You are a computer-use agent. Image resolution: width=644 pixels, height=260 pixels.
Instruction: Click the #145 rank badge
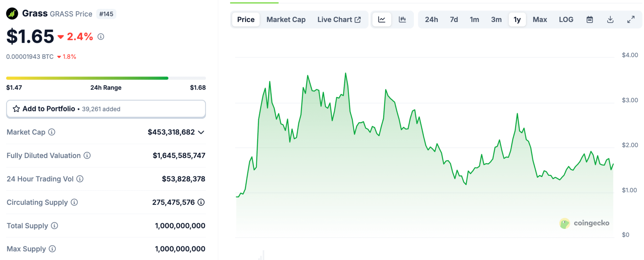click(x=106, y=14)
